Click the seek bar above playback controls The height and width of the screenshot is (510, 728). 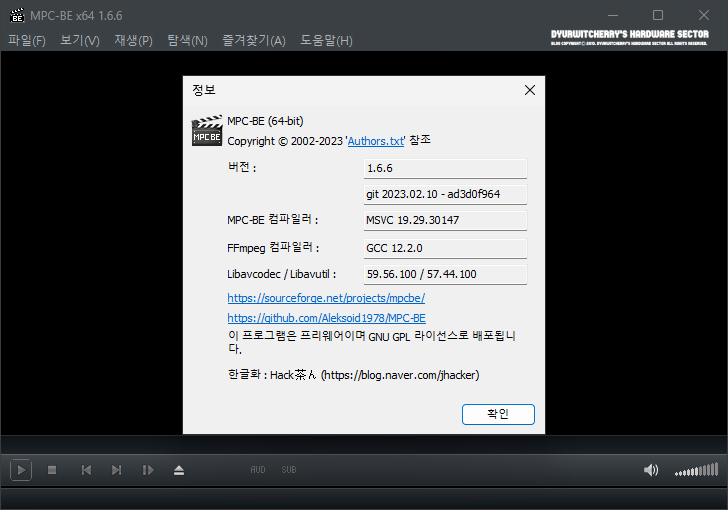tap(364, 445)
